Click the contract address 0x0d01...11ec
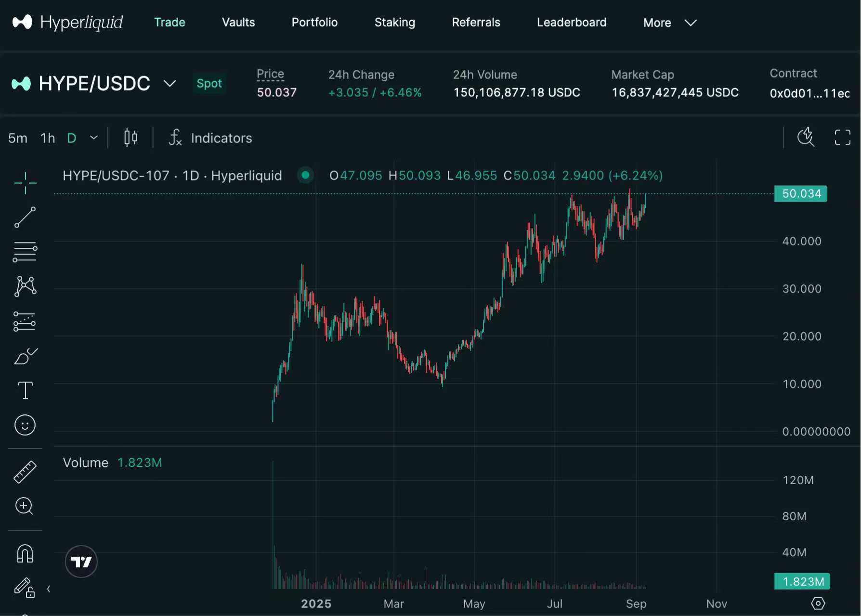Viewport: 861px width, 616px height. pos(809,93)
